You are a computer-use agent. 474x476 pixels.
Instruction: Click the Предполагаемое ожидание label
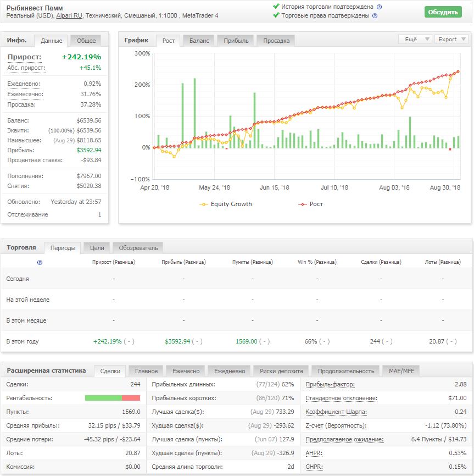point(344,439)
